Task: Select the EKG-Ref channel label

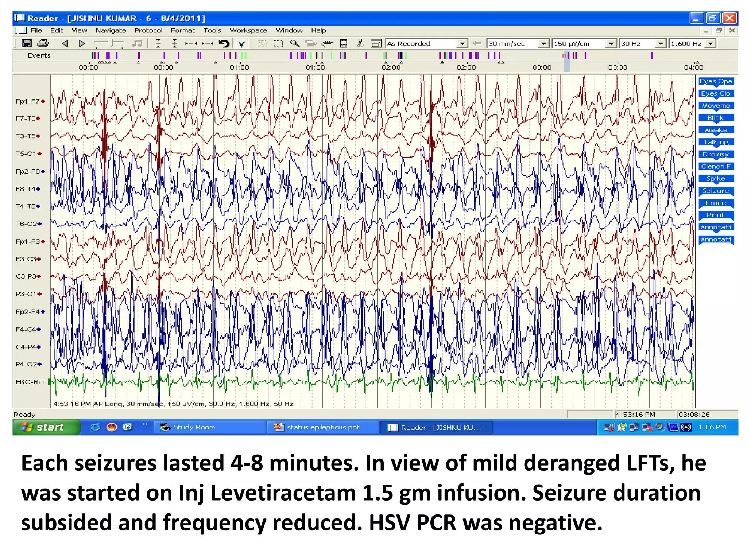Action: pyautogui.click(x=31, y=382)
